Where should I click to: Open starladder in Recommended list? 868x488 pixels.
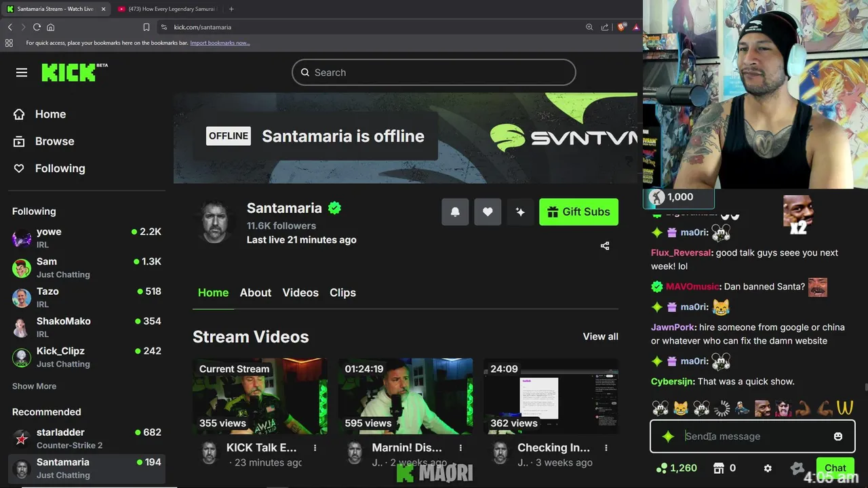tap(87, 439)
